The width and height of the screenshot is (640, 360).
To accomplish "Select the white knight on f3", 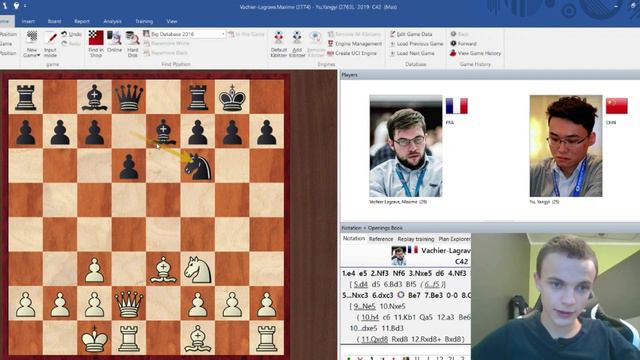I will pos(198,269).
